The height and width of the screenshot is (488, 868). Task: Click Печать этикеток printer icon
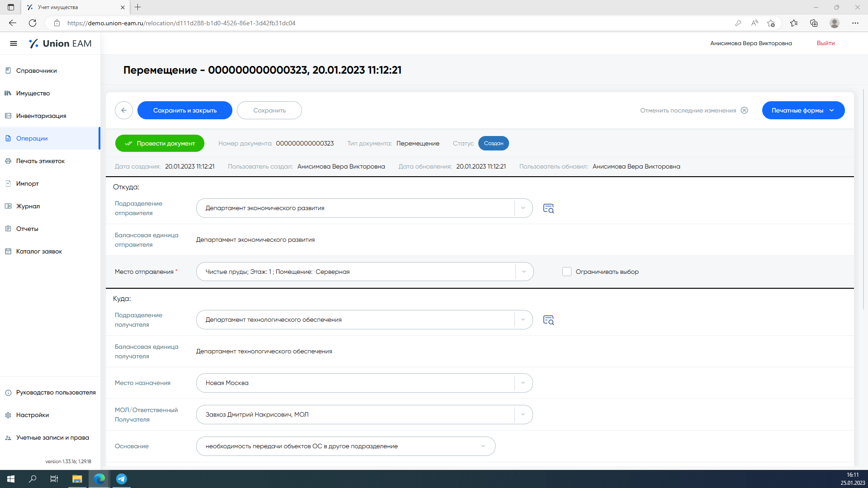(8, 161)
